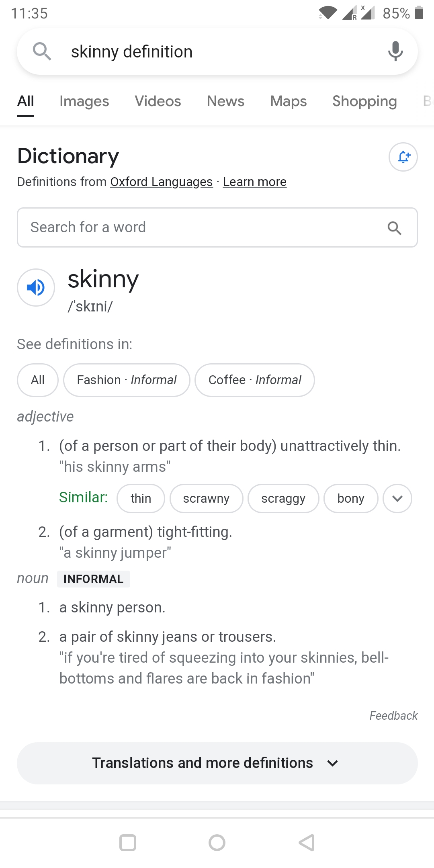Expand more similar words chevron
The image size is (434, 868).
tap(397, 499)
